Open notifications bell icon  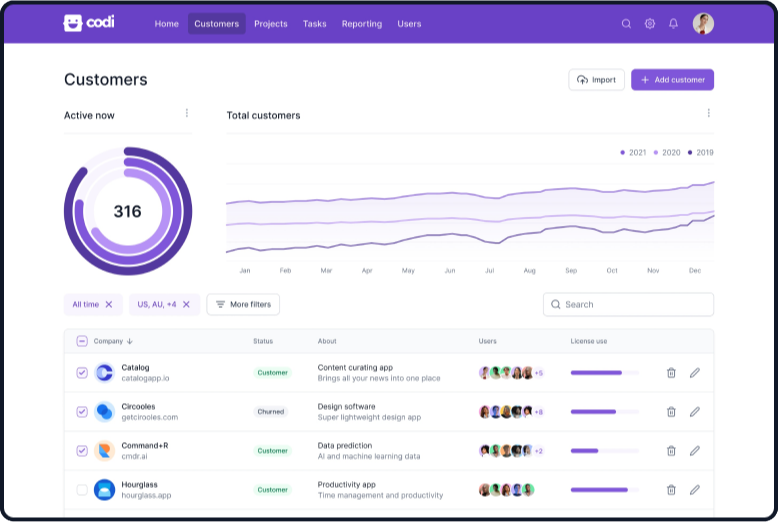[673, 24]
